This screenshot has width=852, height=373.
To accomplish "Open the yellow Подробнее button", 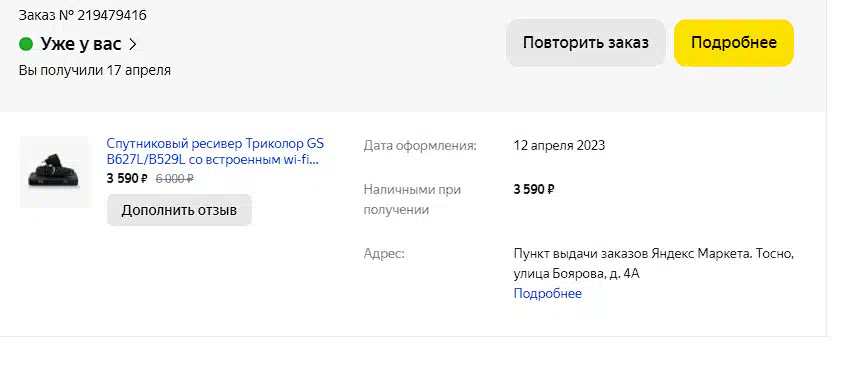I will pos(734,43).
